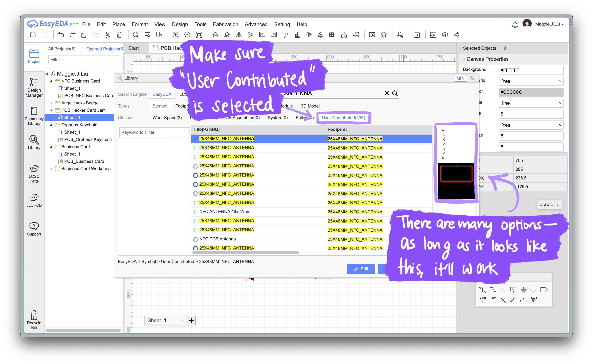Click the MIN button on Library dialog
593x364 pixels.
(x=460, y=78)
